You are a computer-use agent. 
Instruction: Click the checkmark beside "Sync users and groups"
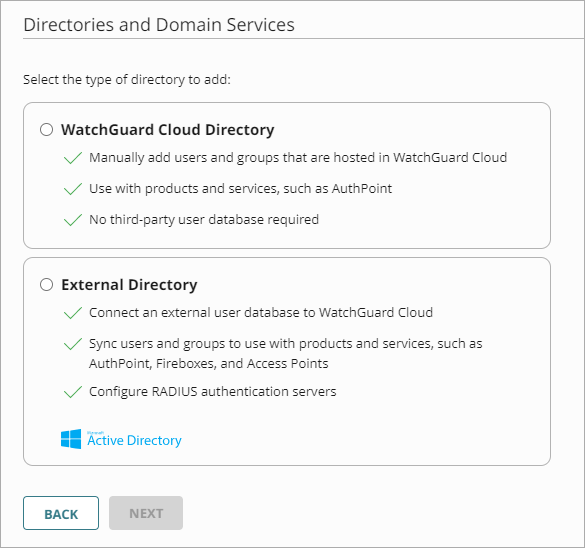[73, 344]
